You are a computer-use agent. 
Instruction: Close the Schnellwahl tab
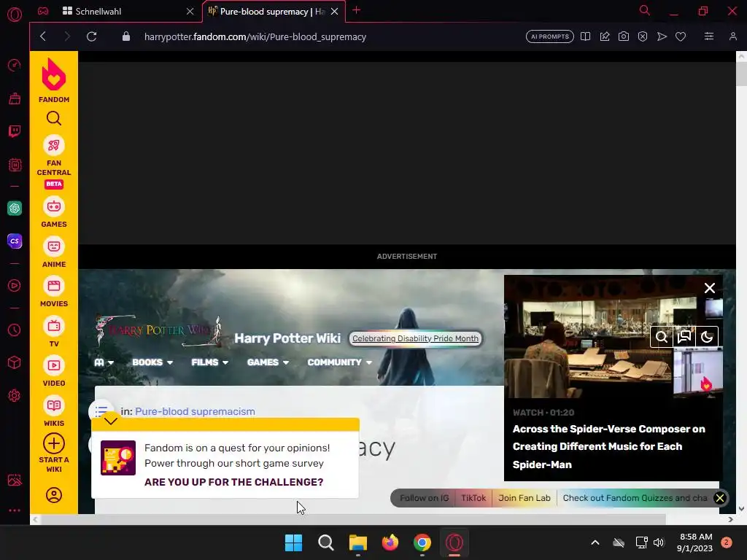click(190, 12)
